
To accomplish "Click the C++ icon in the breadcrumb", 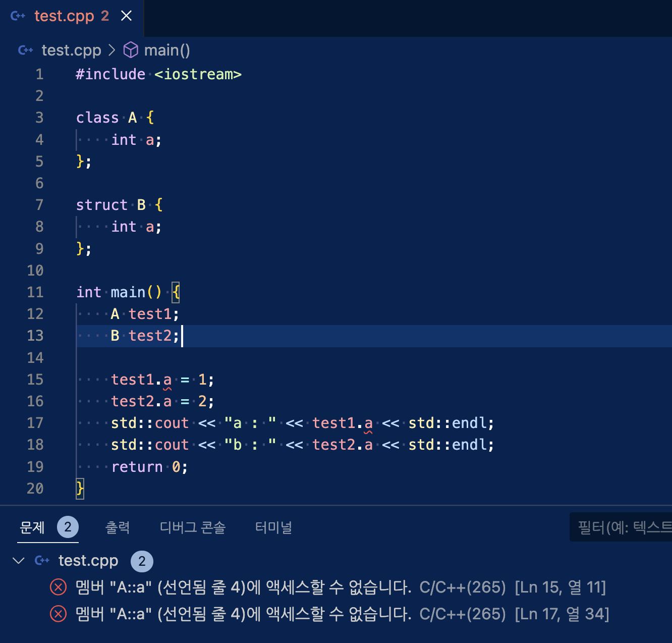I will [x=26, y=50].
